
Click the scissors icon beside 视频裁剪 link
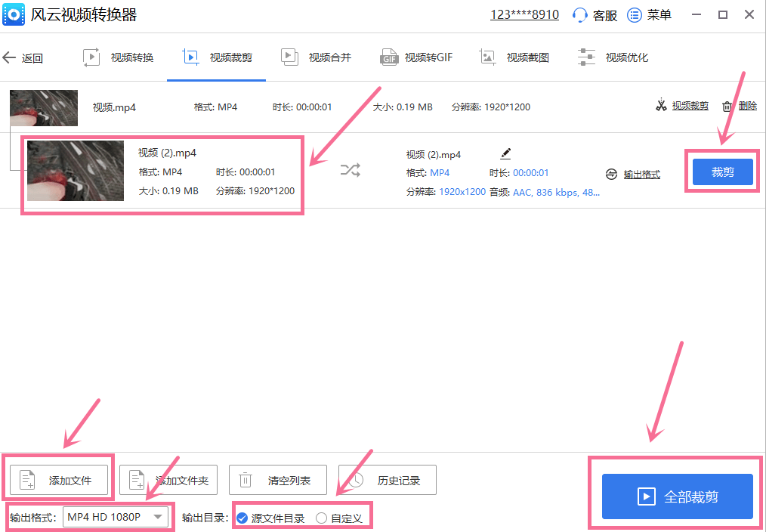pos(661,105)
